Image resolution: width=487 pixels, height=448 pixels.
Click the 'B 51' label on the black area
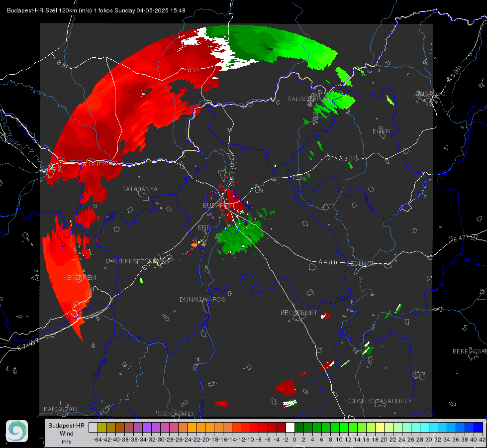click(x=62, y=64)
